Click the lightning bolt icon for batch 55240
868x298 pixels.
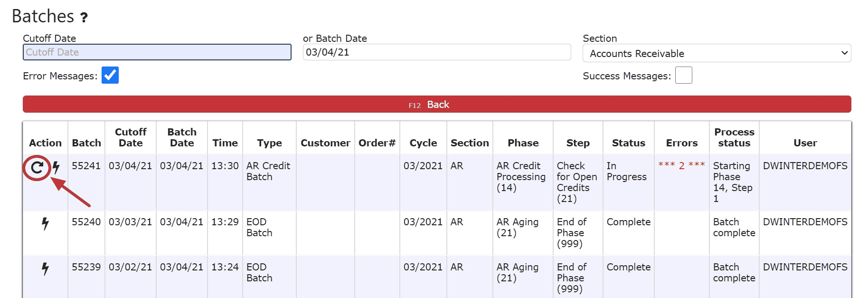[x=45, y=223]
